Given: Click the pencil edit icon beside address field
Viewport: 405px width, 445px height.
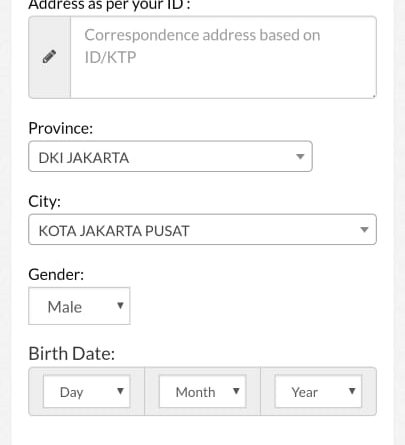Looking at the screenshot, I should click(x=49, y=57).
